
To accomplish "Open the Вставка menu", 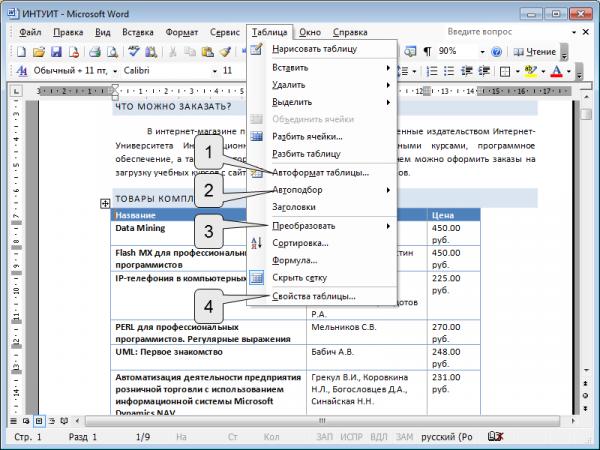I will (138, 32).
